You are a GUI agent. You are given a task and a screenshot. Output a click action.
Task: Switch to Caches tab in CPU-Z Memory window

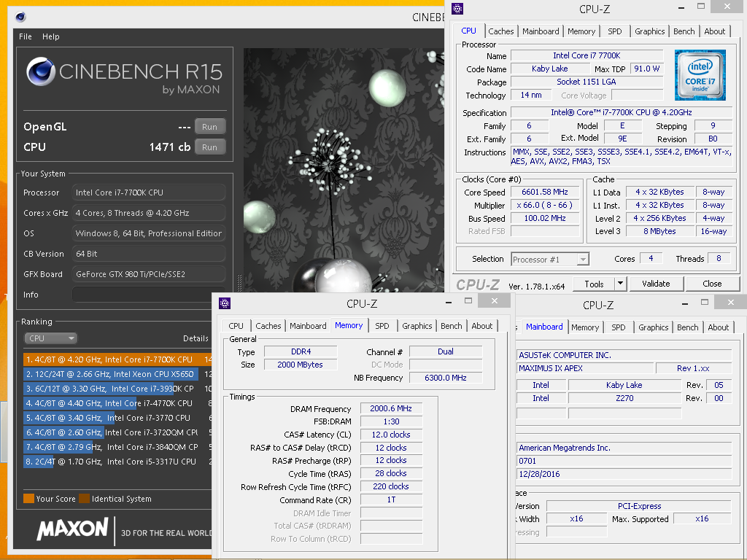[268, 326]
